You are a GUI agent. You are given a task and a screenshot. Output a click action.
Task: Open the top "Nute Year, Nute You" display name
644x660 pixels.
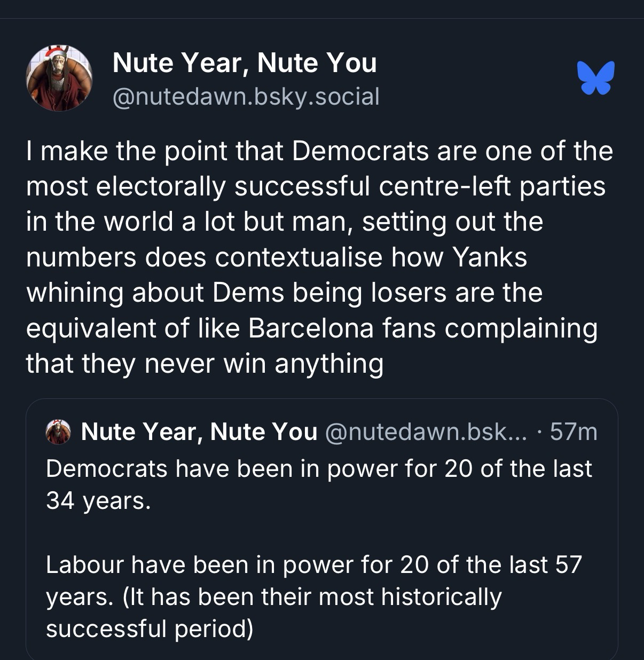click(x=245, y=63)
